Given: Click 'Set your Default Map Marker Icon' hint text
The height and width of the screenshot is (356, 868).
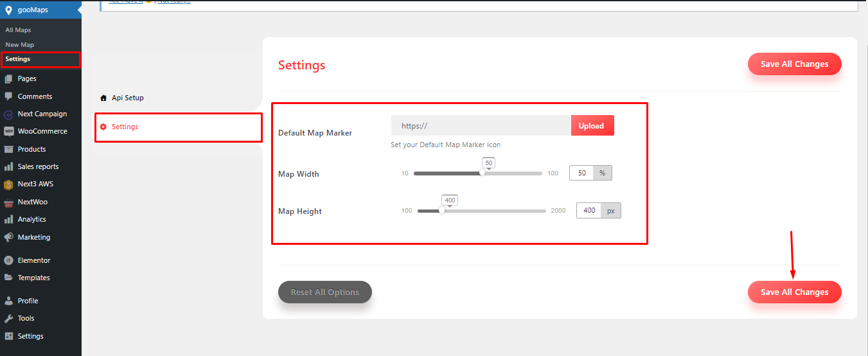Looking at the screenshot, I should [x=446, y=145].
